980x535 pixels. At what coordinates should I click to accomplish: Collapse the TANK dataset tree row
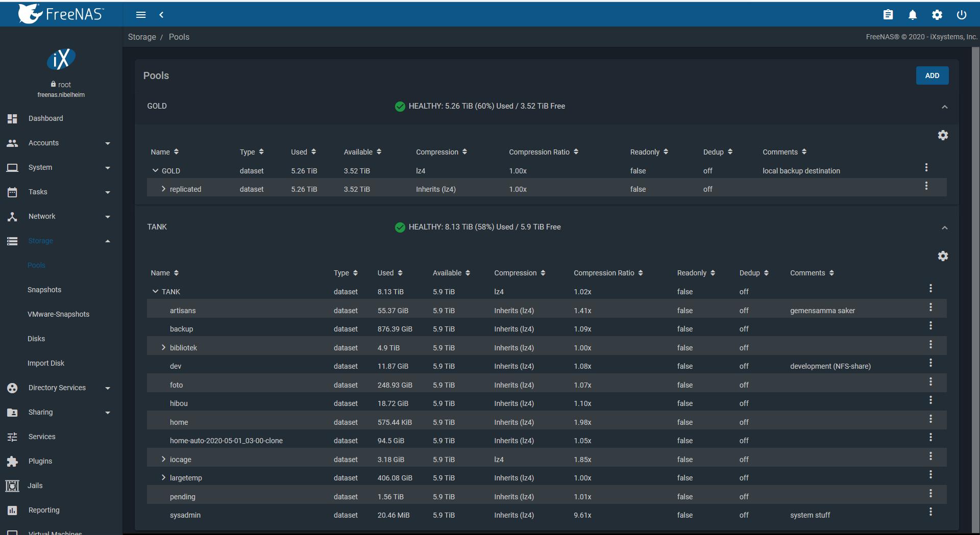click(x=155, y=291)
